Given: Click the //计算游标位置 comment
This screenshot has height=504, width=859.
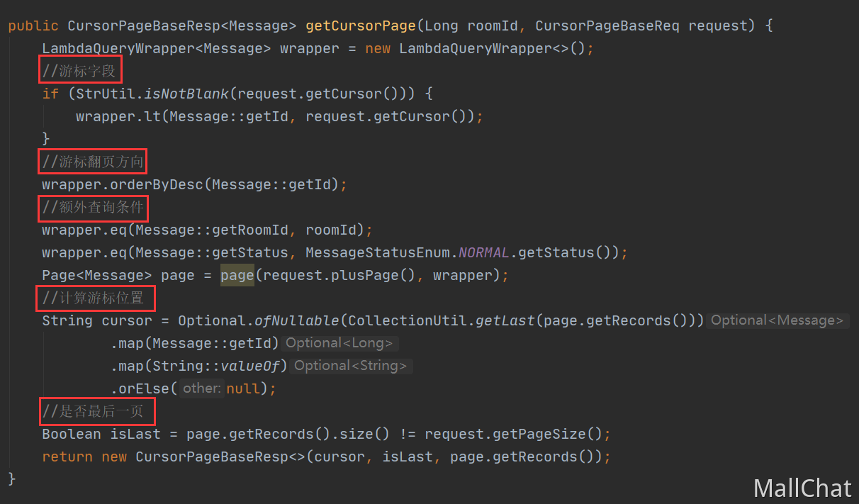Looking at the screenshot, I should [94, 298].
